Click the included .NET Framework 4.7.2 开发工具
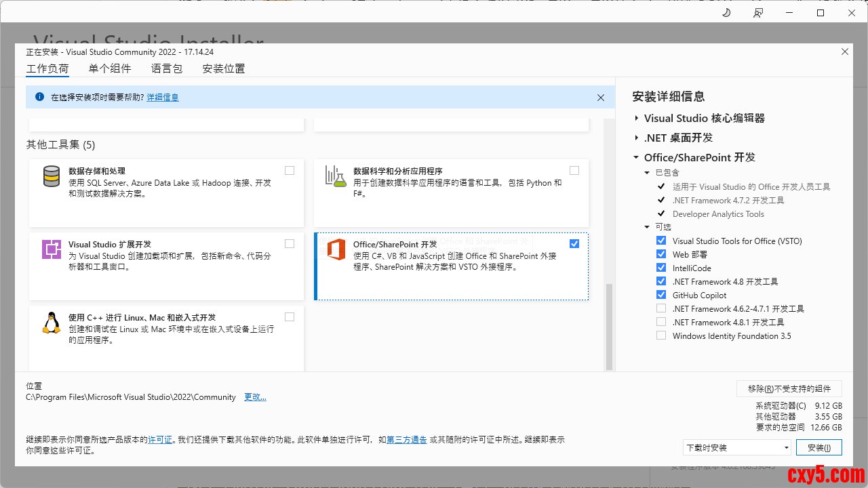 click(x=728, y=200)
